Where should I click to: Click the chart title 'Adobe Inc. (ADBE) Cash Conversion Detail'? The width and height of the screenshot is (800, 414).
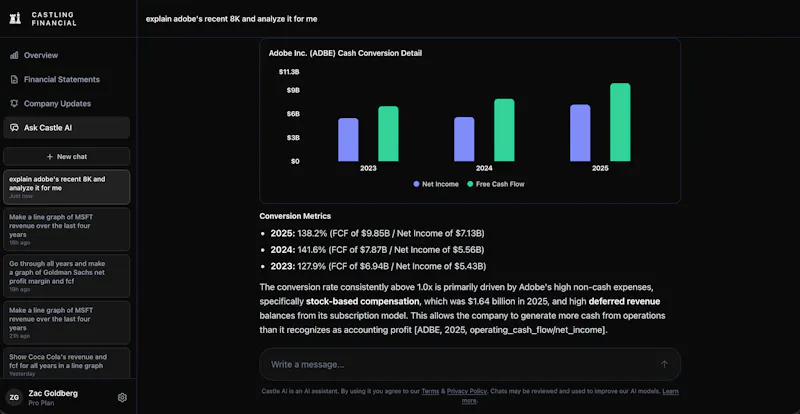pyautogui.click(x=345, y=53)
